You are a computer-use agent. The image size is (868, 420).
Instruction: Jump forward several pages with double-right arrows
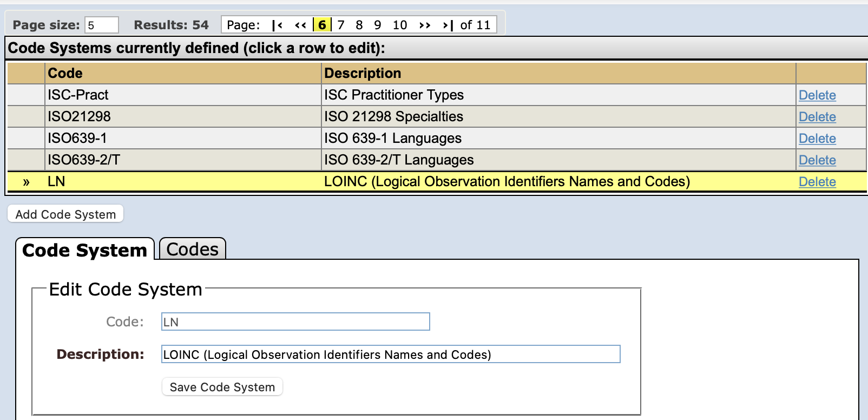click(x=425, y=25)
